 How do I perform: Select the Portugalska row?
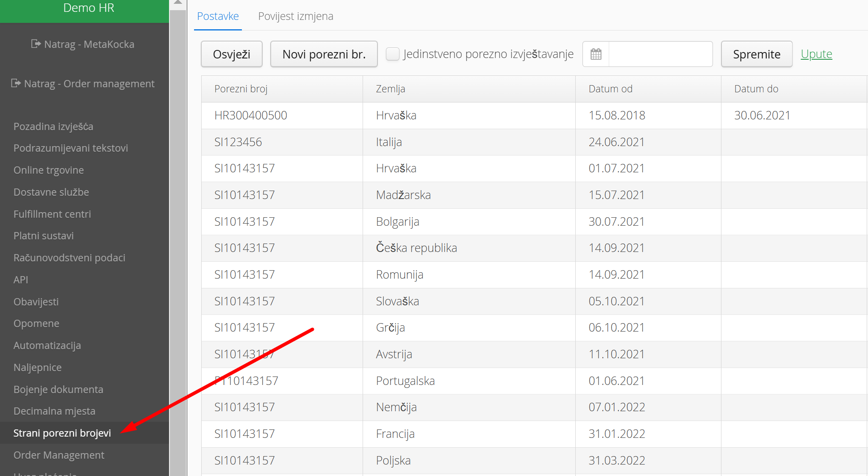(x=405, y=381)
